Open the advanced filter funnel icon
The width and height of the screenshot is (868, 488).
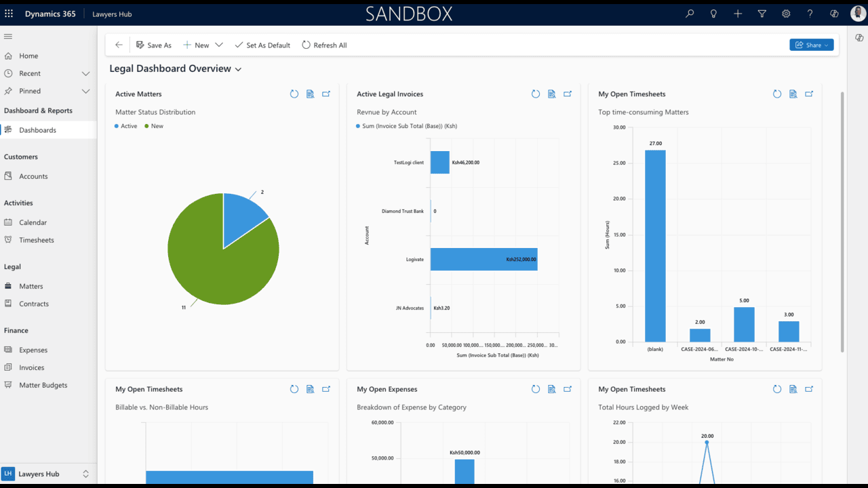762,14
